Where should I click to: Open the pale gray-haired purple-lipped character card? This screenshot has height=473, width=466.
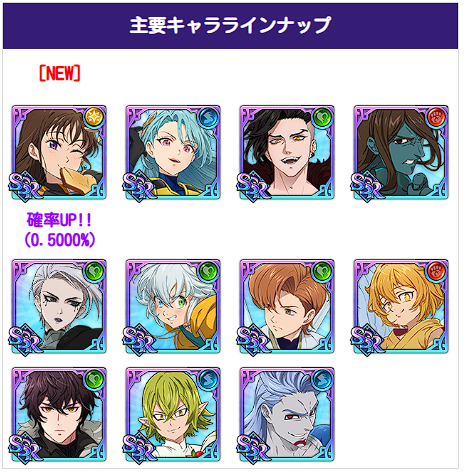[59, 307]
